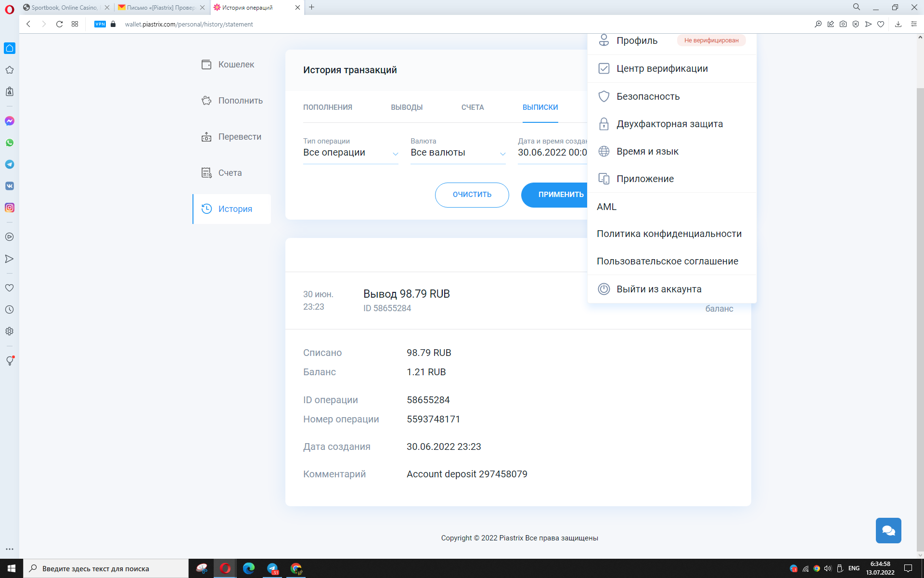Select the История sidebar section
This screenshot has height=578, width=924.
point(232,209)
